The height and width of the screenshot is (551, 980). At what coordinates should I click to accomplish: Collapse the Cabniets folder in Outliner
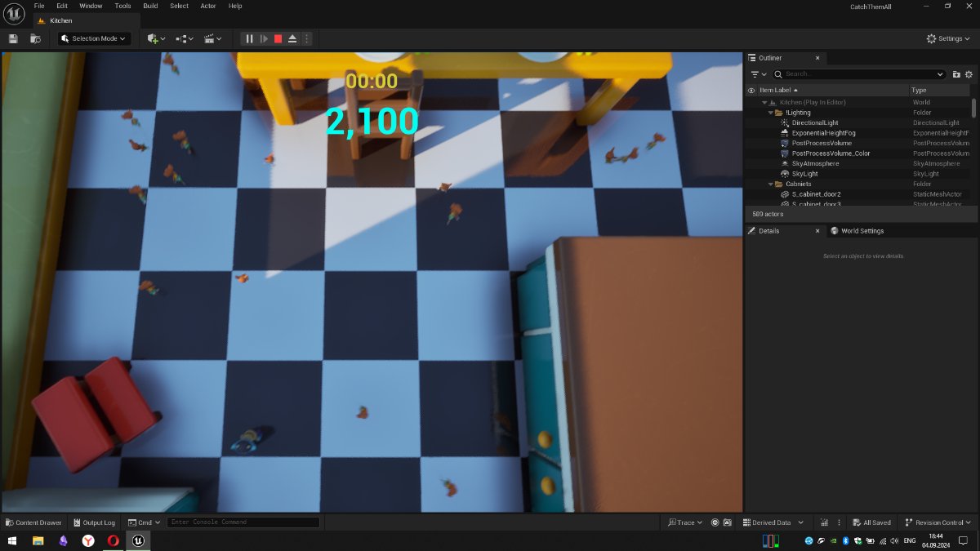[x=770, y=184]
